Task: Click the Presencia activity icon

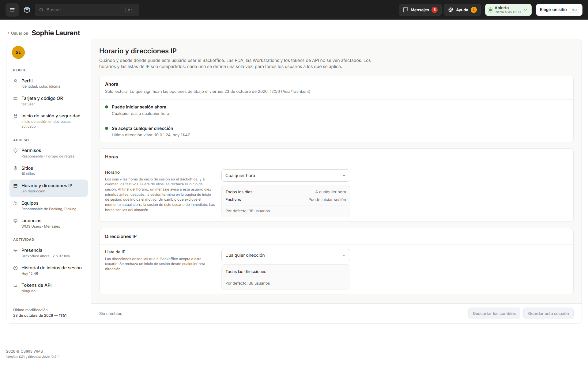Action: pos(15,250)
